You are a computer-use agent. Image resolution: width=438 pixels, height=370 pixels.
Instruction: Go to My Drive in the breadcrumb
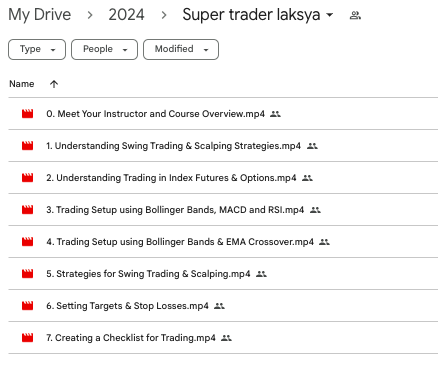(40, 15)
